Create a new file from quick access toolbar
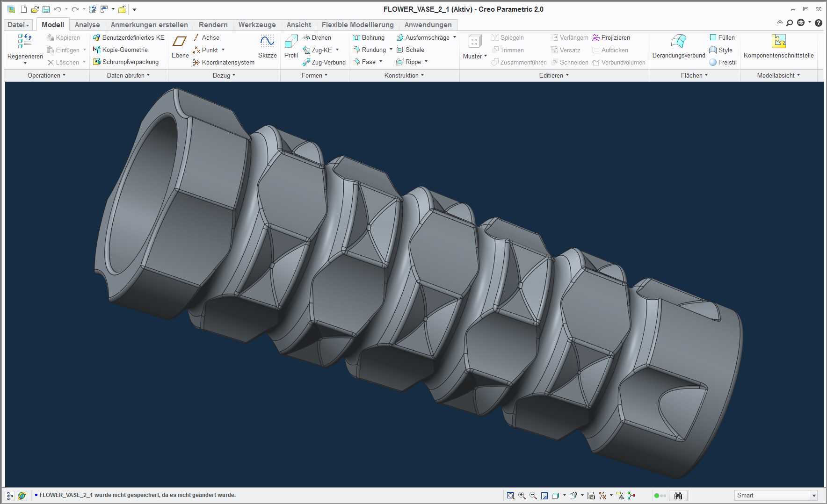 coord(23,9)
